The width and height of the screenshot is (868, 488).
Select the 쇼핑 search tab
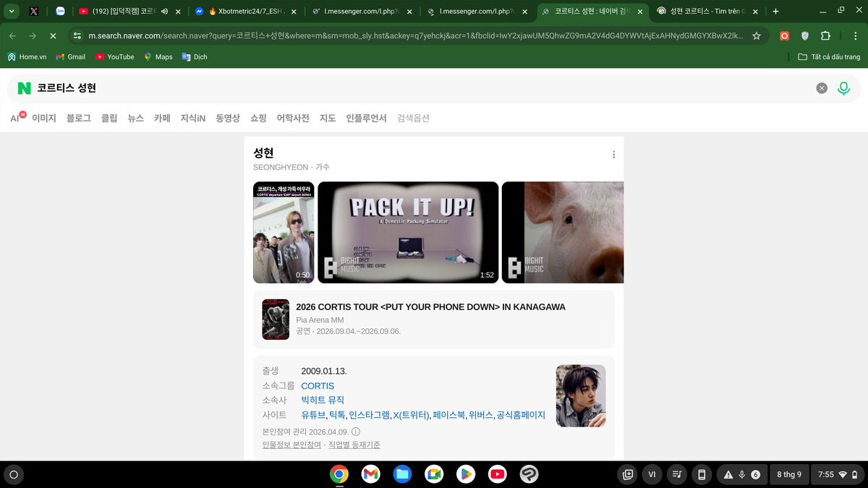pos(258,118)
